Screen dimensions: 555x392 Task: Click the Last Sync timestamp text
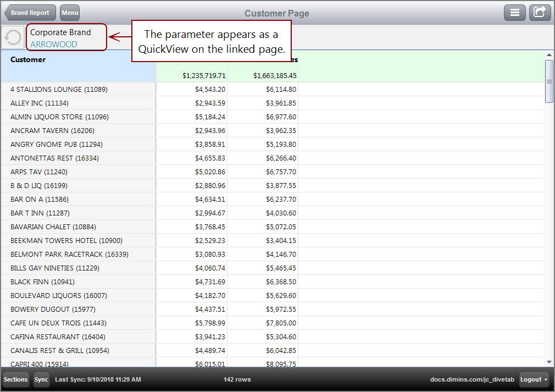pyautogui.click(x=98, y=379)
